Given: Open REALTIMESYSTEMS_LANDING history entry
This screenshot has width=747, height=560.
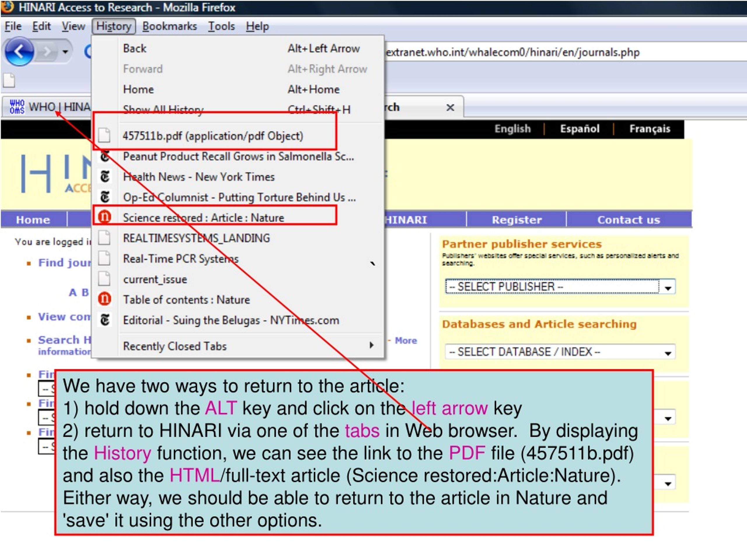Looking at the screenshot, I should click(238, 238).
